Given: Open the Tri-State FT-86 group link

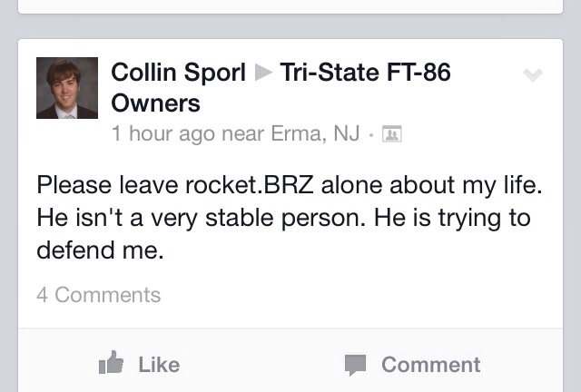Looking at the screenshot, I should click(365, 73).
